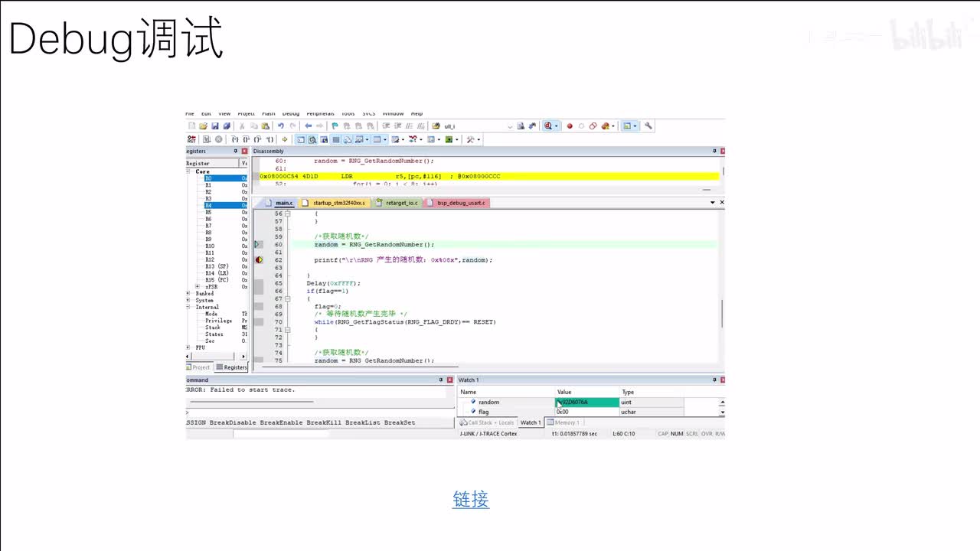Toggle the Call Stack Window icon

348,139
